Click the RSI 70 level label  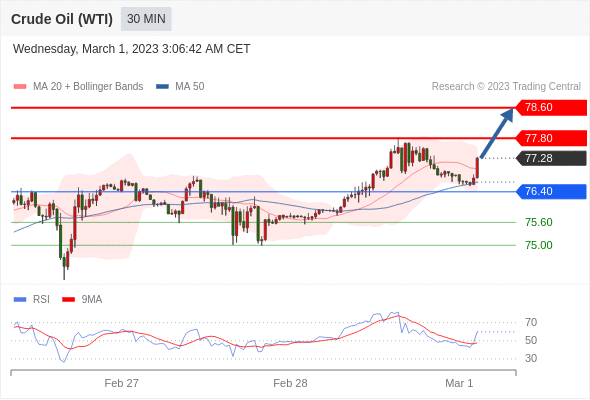(531, 322)
